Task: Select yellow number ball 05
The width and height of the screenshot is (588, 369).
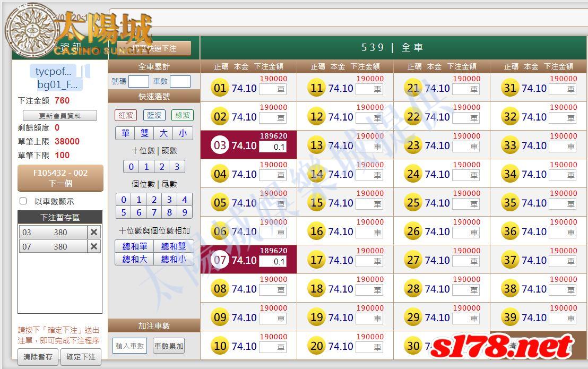Action: (x=220, y=202)
